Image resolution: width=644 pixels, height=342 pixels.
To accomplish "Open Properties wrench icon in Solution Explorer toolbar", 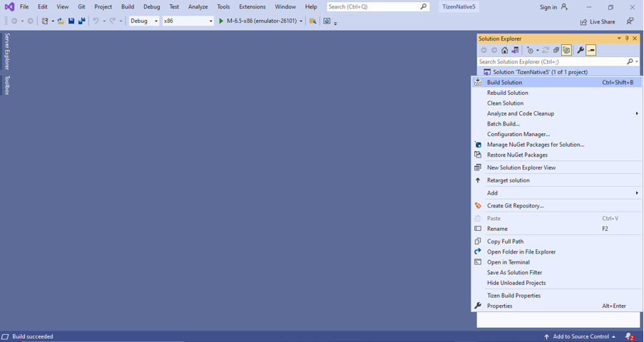I will tap(580, 51).
